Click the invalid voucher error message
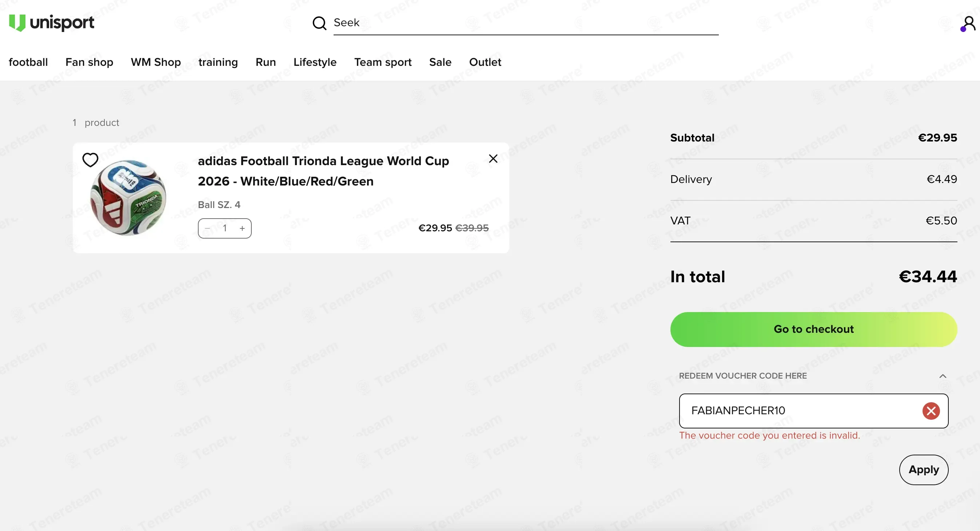The height and width of the screenshot is (531, 980). click(770, 435)
